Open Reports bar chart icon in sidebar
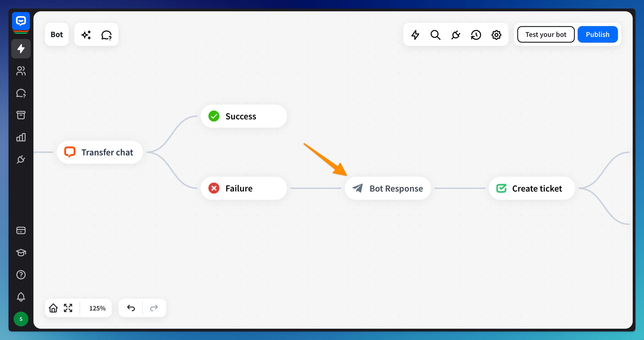This screenshot has height=340, width=644. (21, 137)
